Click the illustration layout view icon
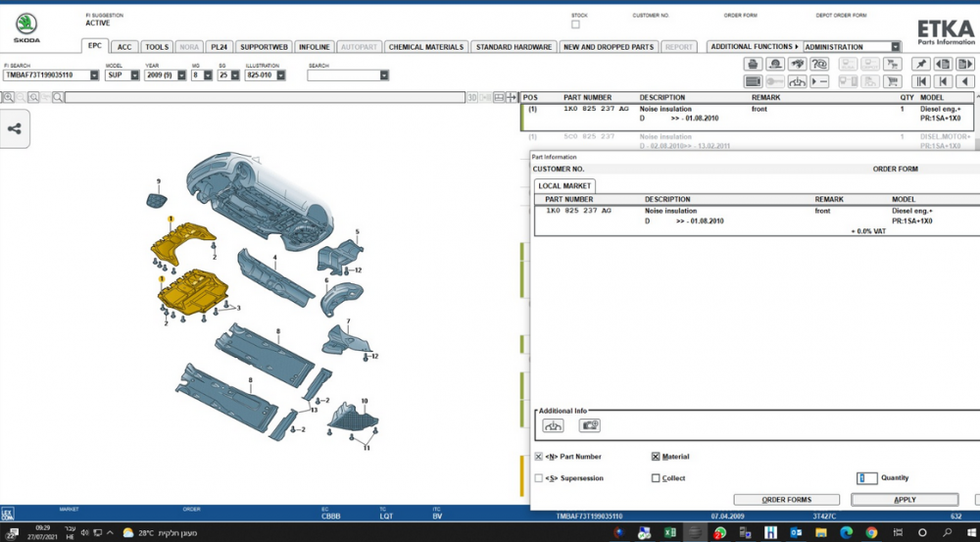 499,98
